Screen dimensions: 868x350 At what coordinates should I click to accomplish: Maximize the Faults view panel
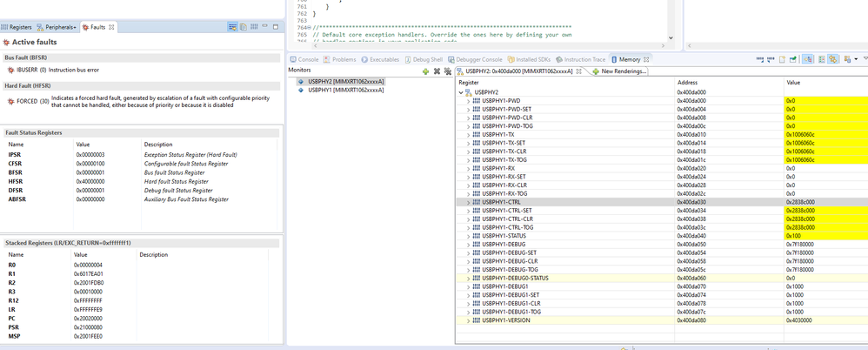click(276, 27)
